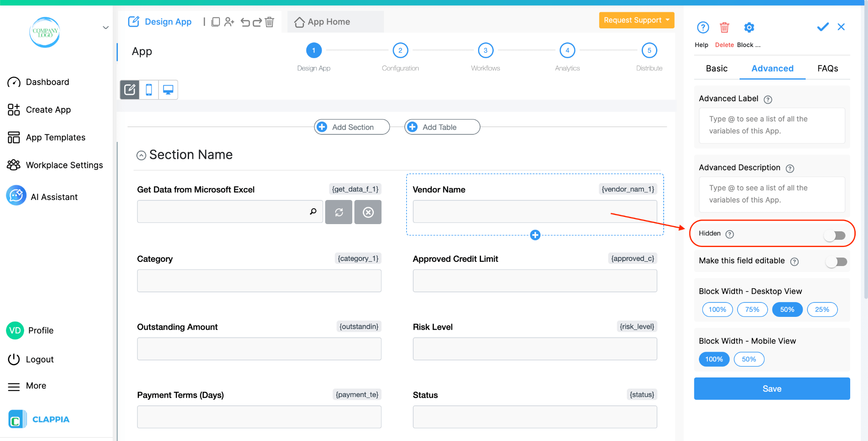
Task: Go to step 3 Workflows
Action: (486, 50)
